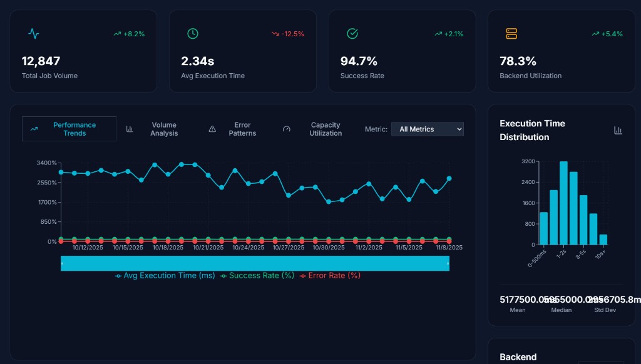Toggle Avg Execution Time (ms) legend series

[x=165, y=276]
